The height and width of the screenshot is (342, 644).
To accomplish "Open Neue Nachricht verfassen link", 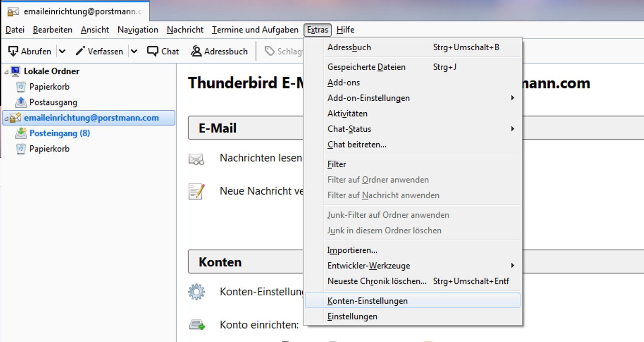I will pyautogui.click(x=261, y=191).
